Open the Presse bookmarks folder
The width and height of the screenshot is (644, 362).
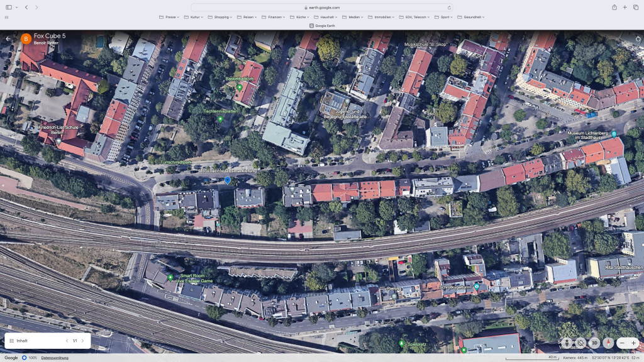click(169, 17)
